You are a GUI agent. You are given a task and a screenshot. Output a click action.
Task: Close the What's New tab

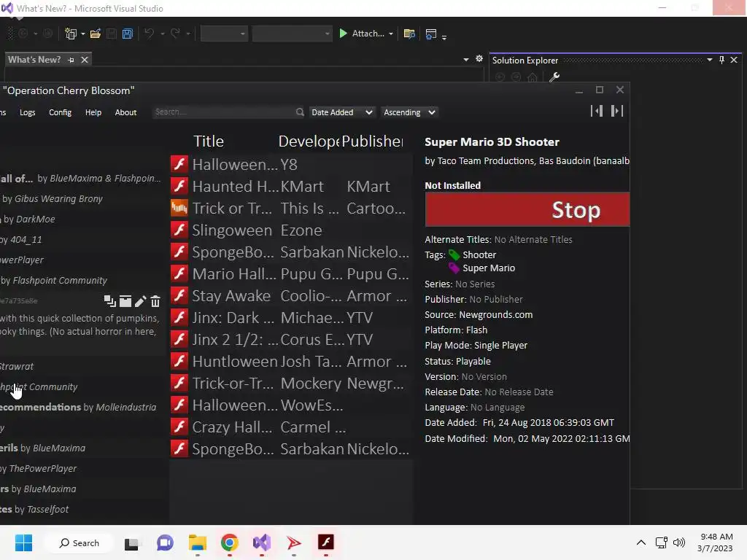coord(85,60)
